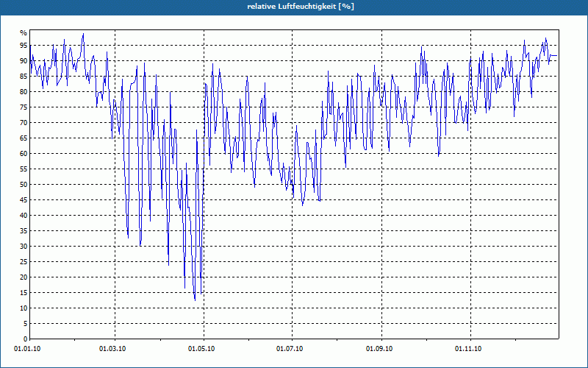
Task: Click the y-axis value 90
Action: click(24, 61)
